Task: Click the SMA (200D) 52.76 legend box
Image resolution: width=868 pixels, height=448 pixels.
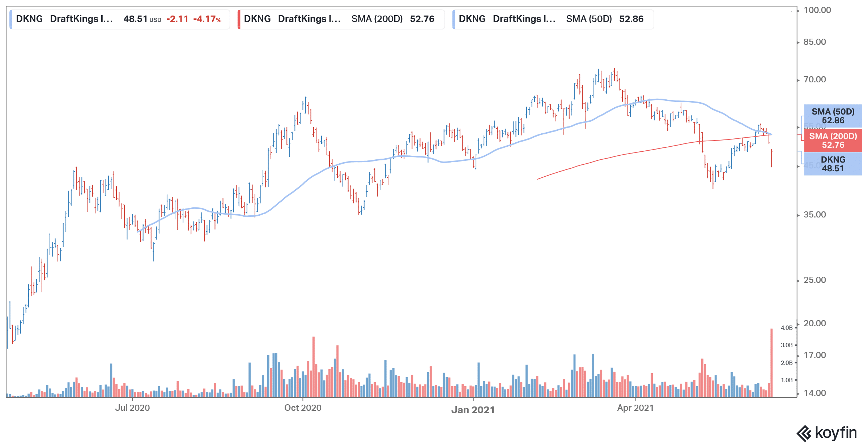Action: coord(341,19)
